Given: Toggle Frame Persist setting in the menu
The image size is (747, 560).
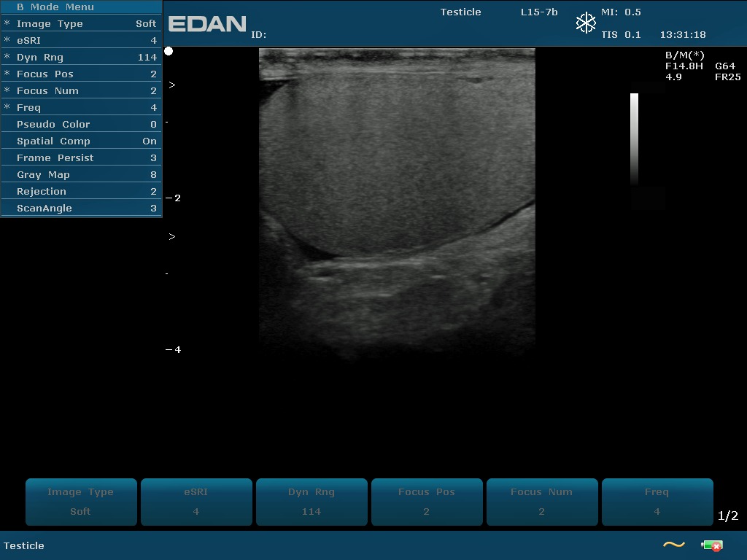Looking at the screenshot, I should (81, 158).
